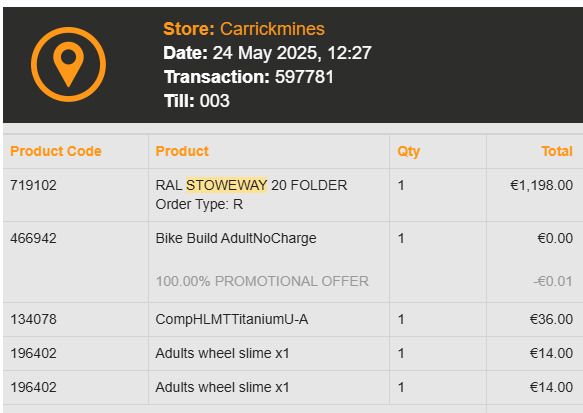Screen dimensions: 583x413
Task: Click the Bike Build AdultNoCharge product
Action: [x=236, y=239]
